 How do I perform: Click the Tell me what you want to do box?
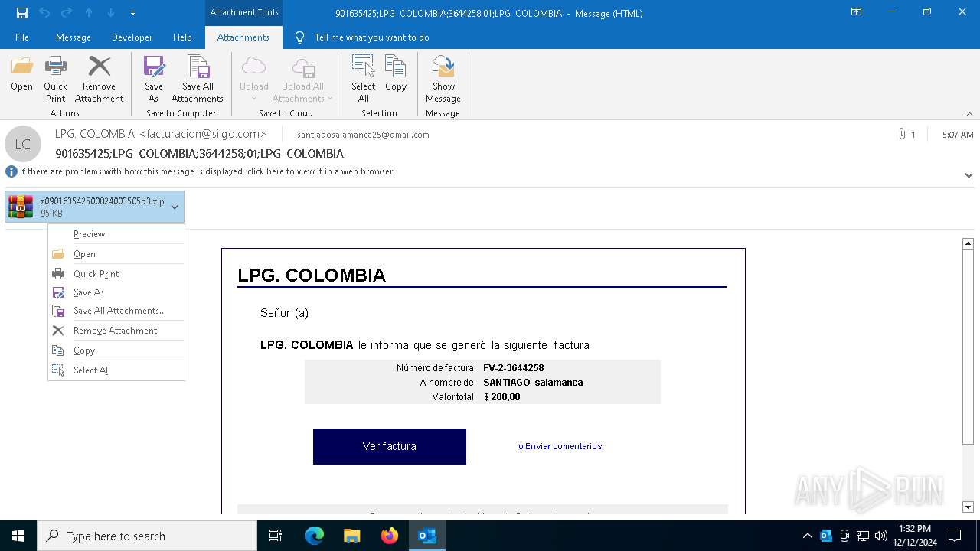[x=371, y=37]
